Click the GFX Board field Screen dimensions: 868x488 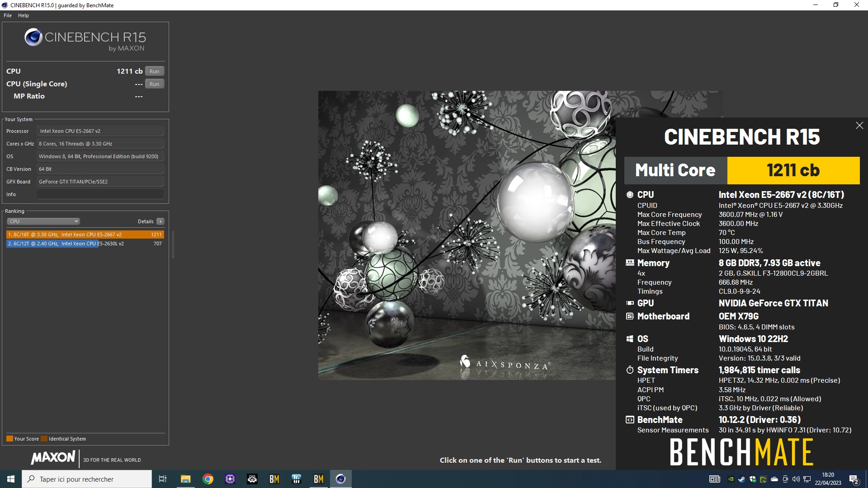100,182
